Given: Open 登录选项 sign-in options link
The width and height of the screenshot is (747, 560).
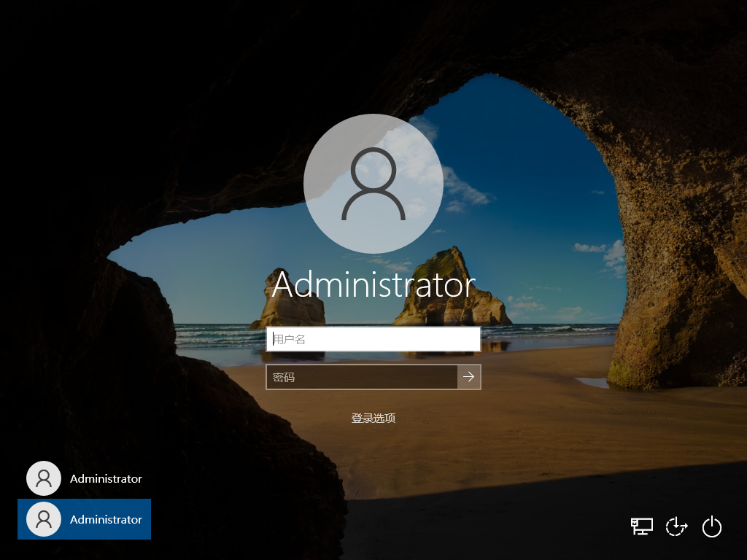Looking at the screenshot, I should click(x=373, y=418).
